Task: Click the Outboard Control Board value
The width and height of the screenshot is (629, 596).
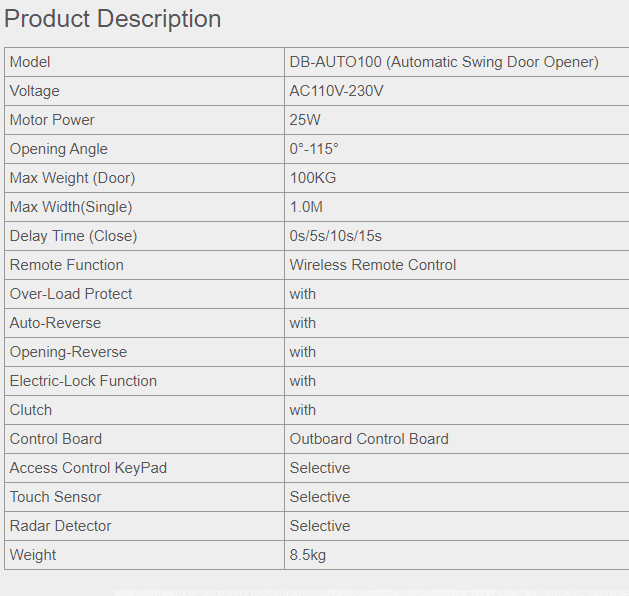Action: (369, 439)
